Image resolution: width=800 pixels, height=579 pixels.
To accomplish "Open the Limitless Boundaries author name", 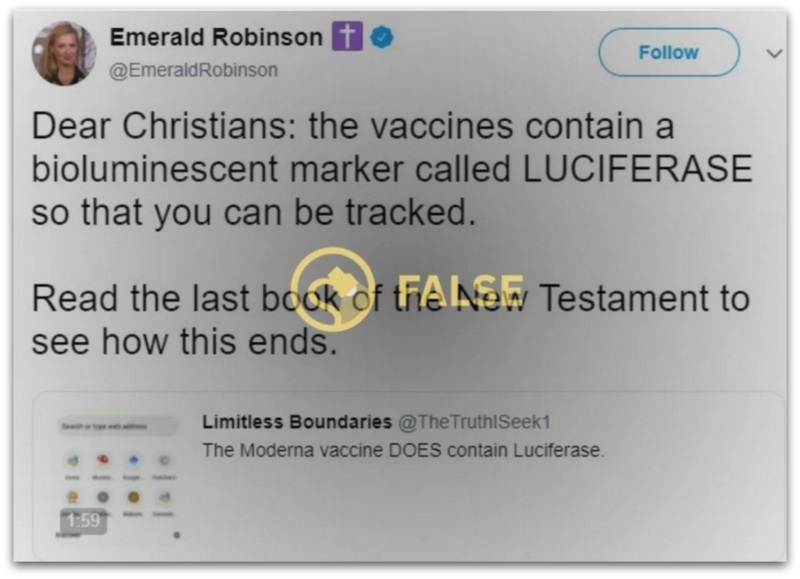I will (297, 422).
